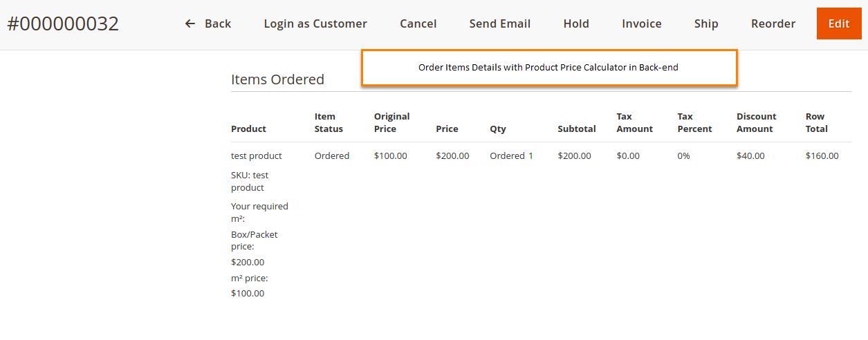Reorder this order

[x=773, y=23]
